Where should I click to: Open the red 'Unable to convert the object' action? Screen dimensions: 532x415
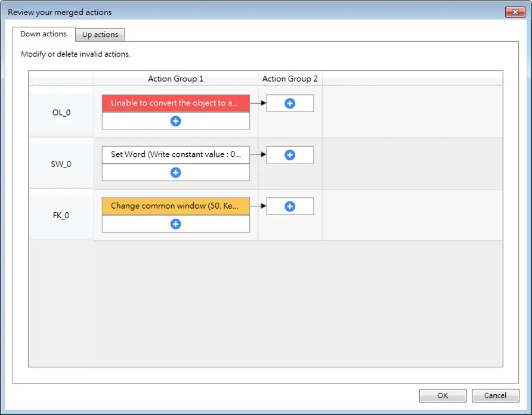[176, 103]
